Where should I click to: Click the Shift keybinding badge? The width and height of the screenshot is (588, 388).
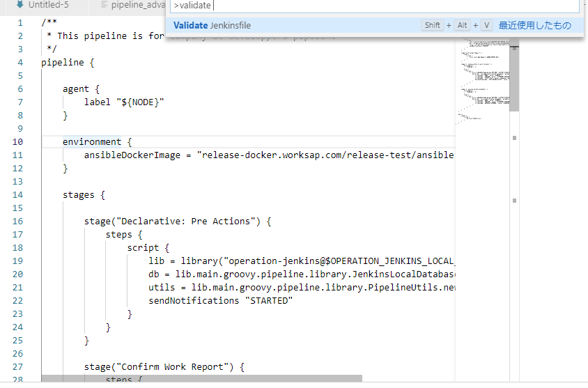click(433, 26)
